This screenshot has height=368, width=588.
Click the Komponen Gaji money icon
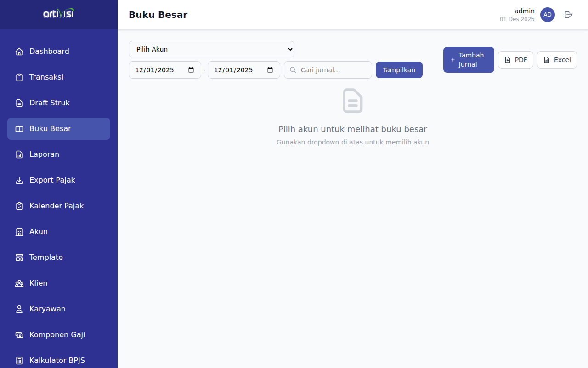pyautogui.click(x=19, y=335)
